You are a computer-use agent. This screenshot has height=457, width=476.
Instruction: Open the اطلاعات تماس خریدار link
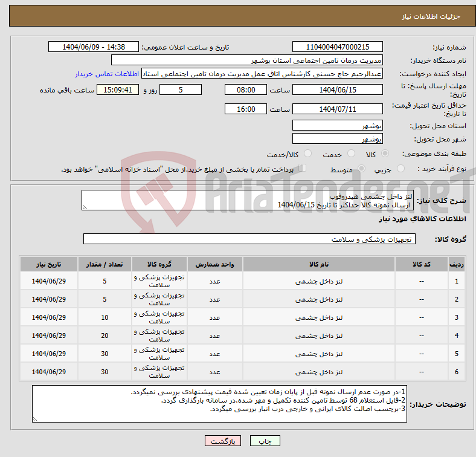pos(107,74)
